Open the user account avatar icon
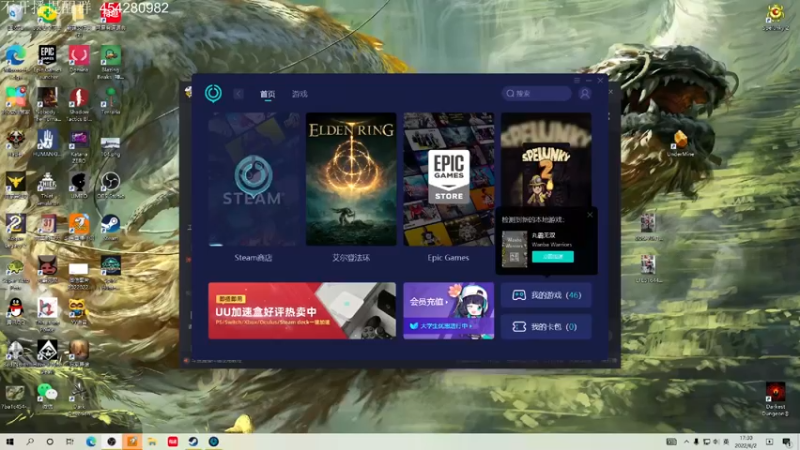This screenshot has width=800, height=450. 585,93
